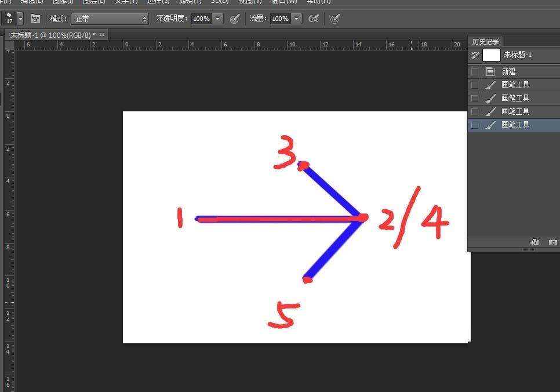Toggle history brush source on last 画笔工具 state
This screenshot has width=560, height=392.
[474, 124]
